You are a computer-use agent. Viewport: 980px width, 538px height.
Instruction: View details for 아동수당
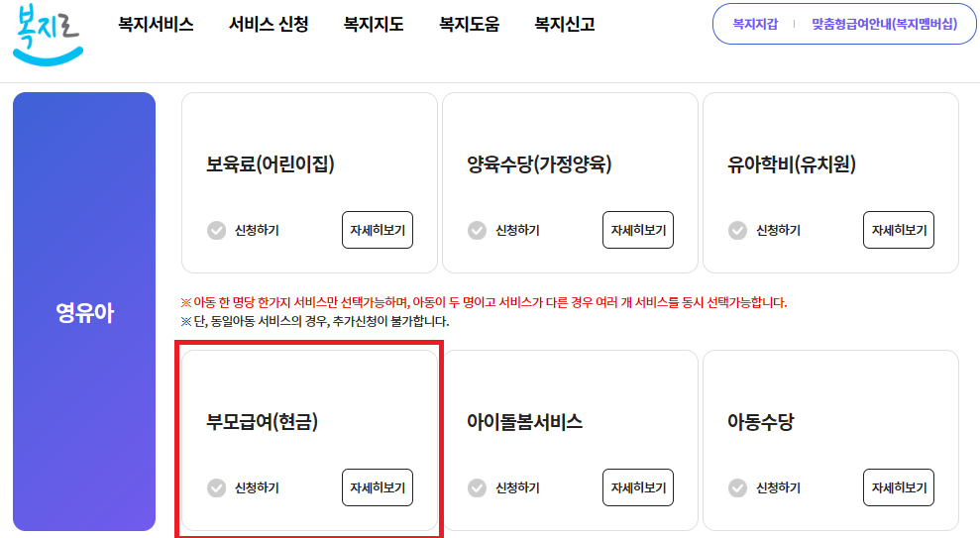[x=899, y=487]
